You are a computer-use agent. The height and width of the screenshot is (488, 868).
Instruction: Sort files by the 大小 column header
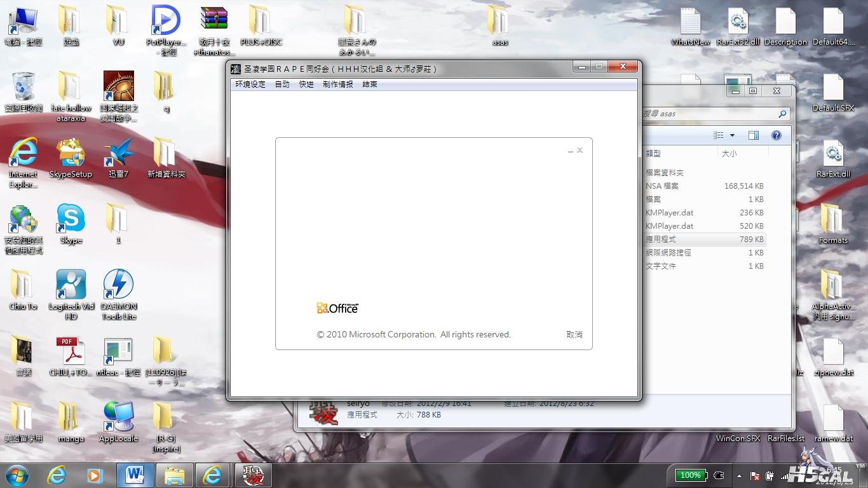(x=742, y=153)
